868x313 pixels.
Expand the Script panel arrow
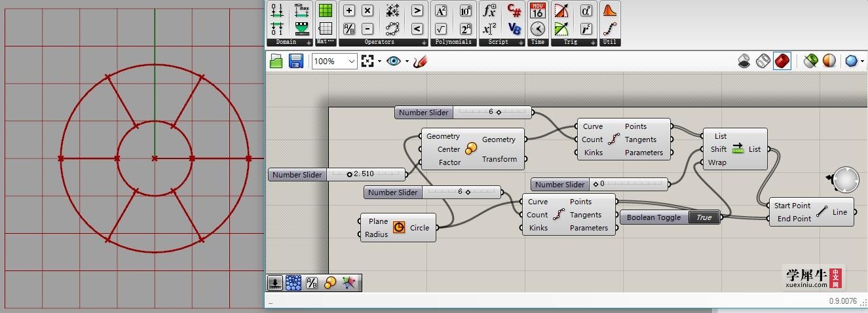tap(521, 43)
